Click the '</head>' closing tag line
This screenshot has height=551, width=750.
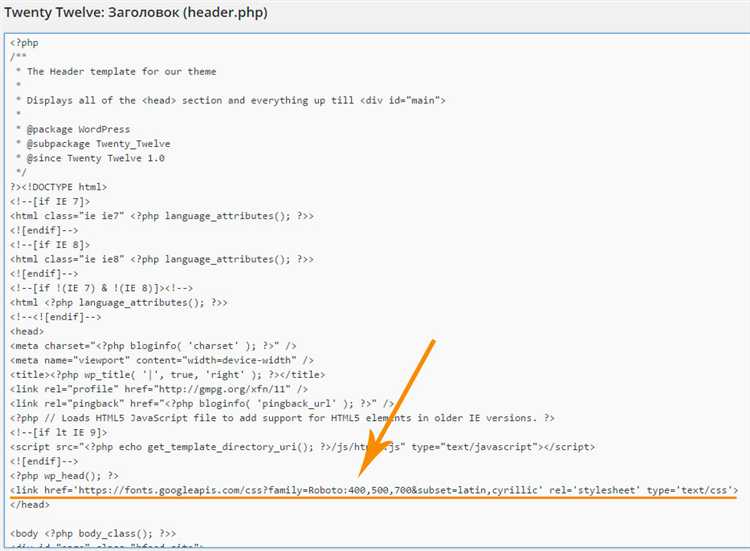(30, 505)
